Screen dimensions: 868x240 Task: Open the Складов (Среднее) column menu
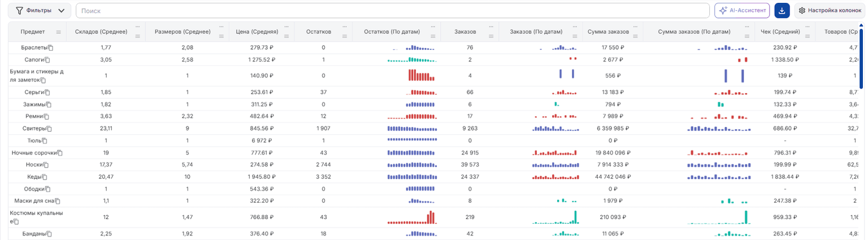[x=137, y=36]
